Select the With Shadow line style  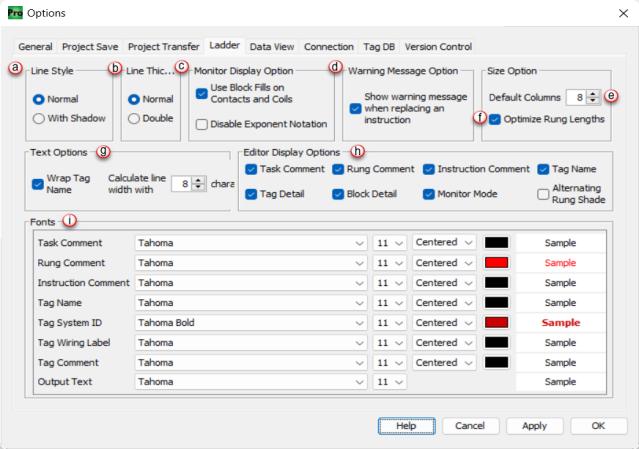tap(40, 118)
